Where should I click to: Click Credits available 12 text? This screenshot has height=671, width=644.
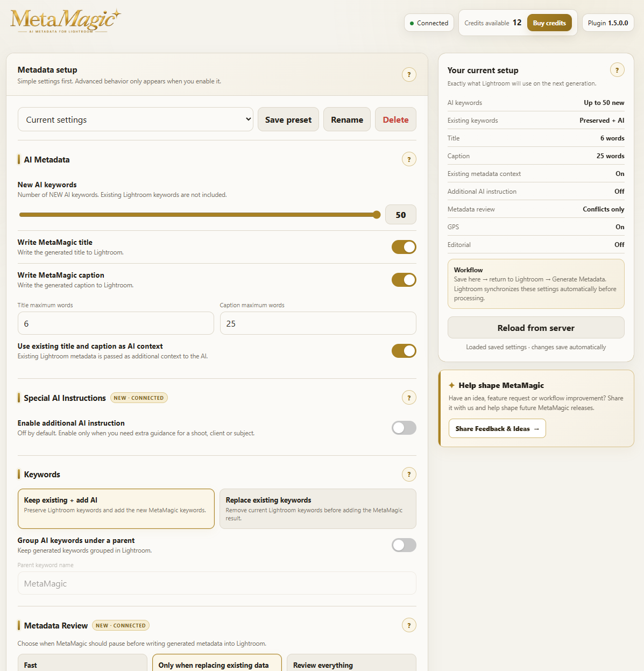coord(493,23)
